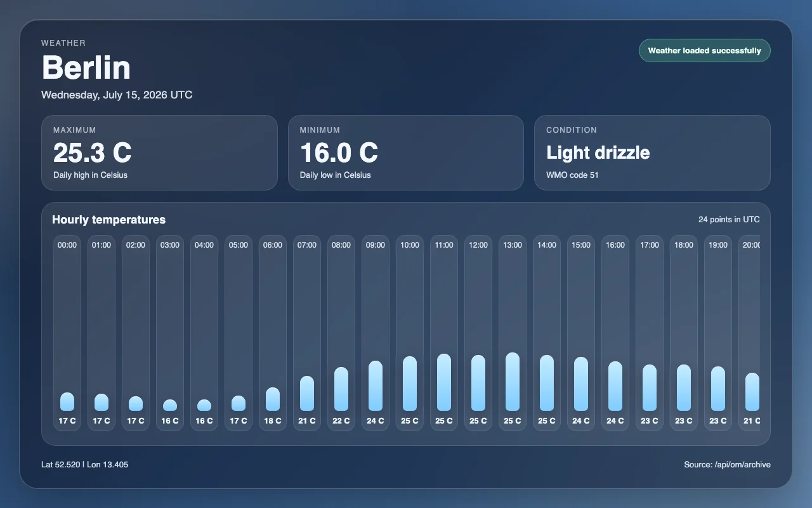Select the "16.0 C" minimum value

pos(339,152)
